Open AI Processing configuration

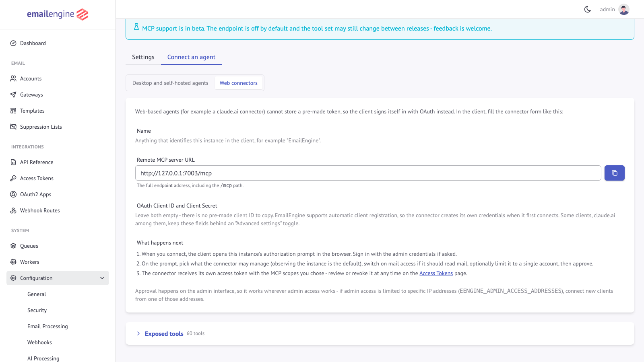click(x=43, y=358)
